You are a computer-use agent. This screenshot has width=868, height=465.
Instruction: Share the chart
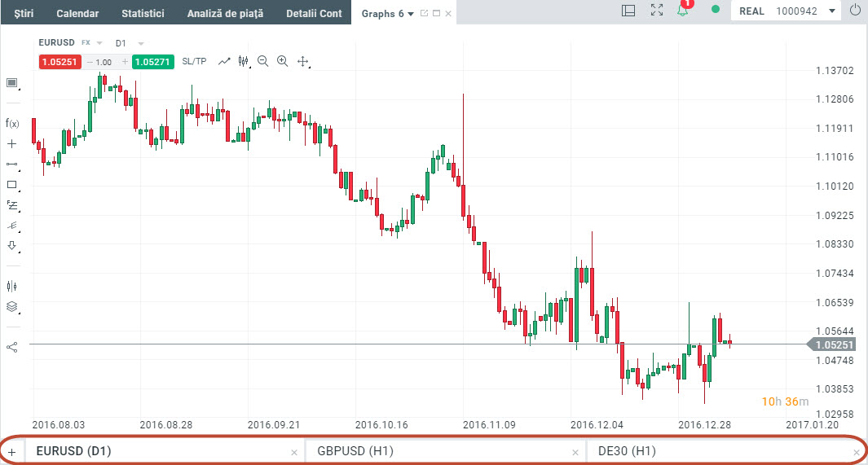(x=11, y=347)
